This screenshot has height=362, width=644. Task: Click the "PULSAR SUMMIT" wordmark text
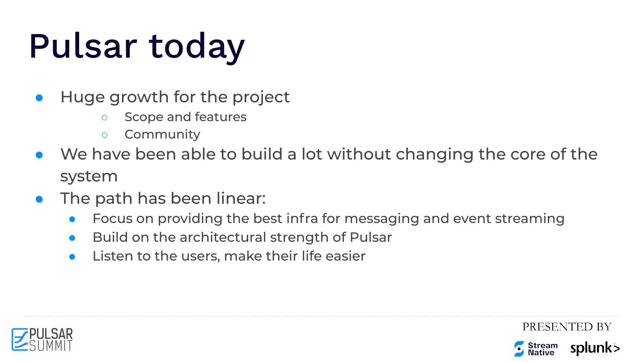(51, 340)
